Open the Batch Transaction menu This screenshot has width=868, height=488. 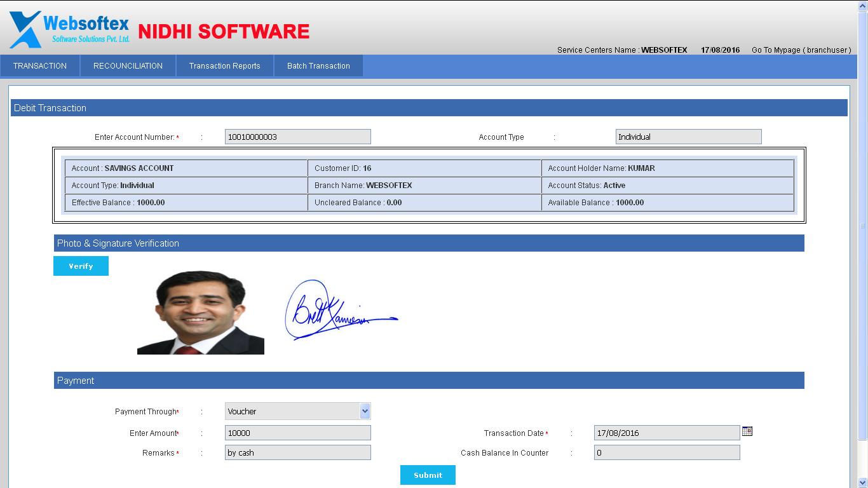click(318, 66)
